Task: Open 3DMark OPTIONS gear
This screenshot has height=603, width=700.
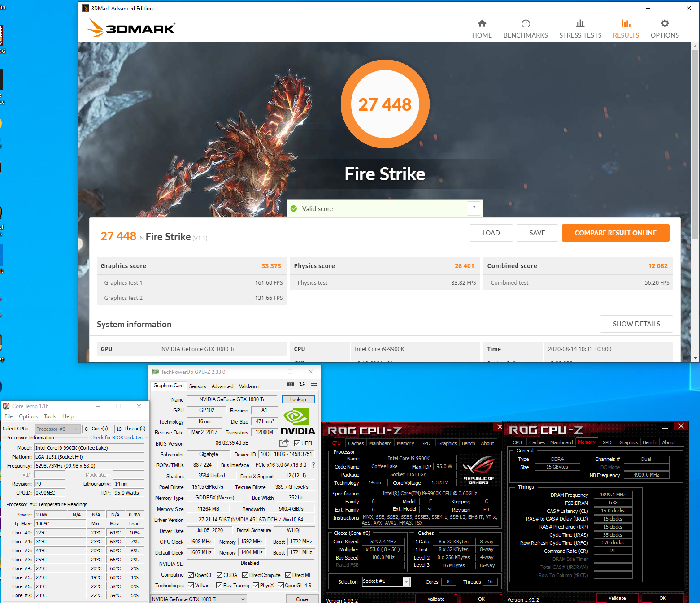Action: click(665, 29)
